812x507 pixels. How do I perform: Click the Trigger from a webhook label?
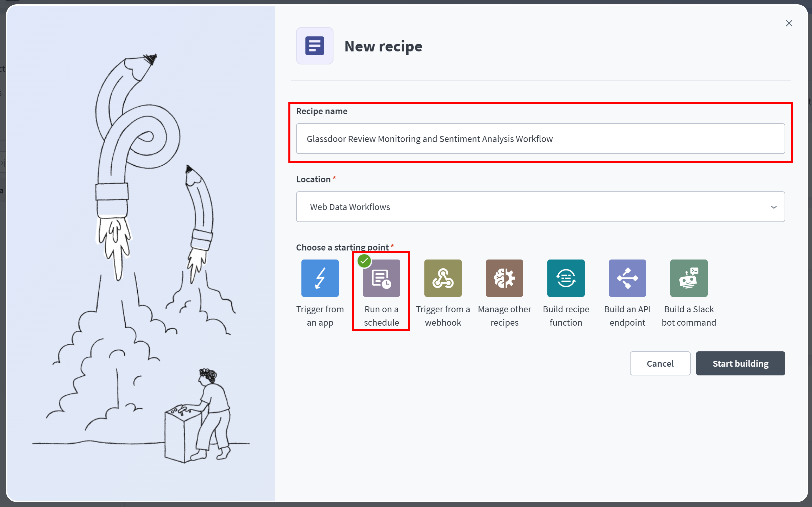coord(443,316)
